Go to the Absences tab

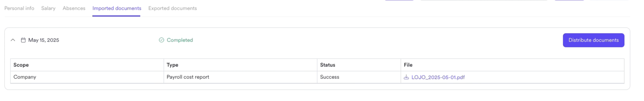pos(74,8)
